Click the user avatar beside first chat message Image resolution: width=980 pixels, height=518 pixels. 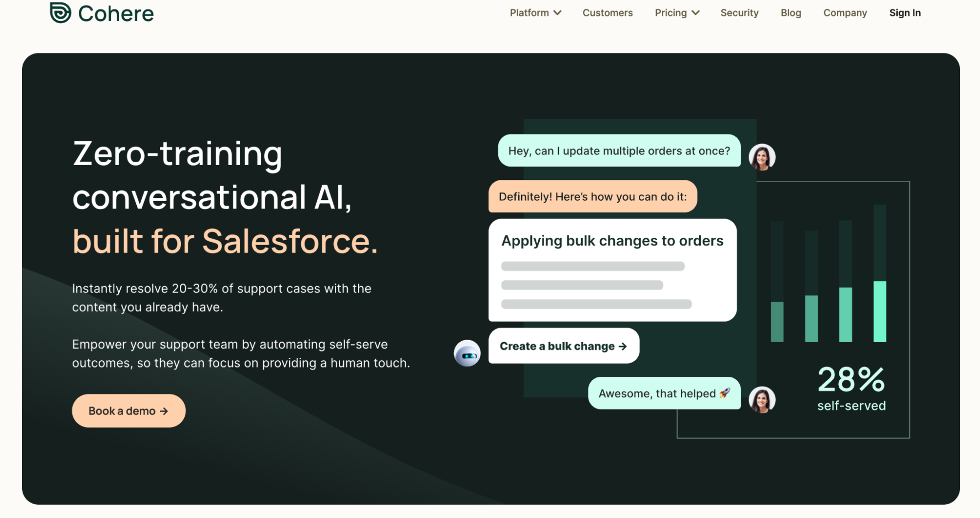click(x=762, y=157)
